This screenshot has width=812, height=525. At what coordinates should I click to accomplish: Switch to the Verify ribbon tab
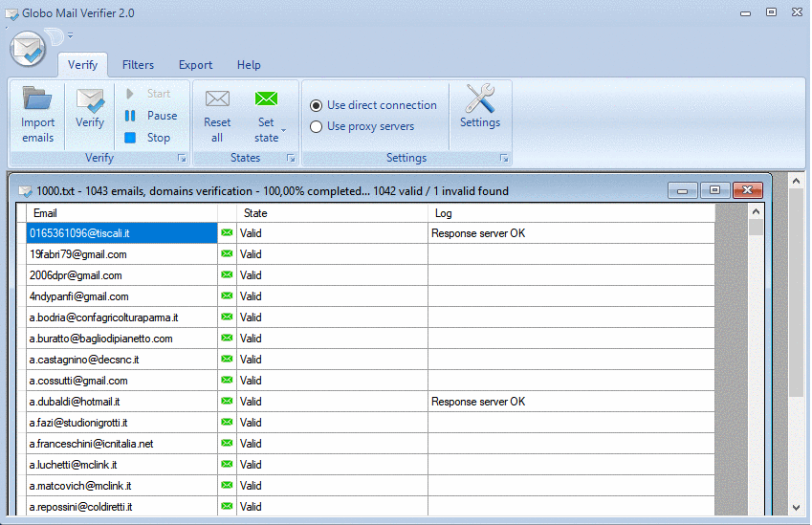[x=82, y=65]
